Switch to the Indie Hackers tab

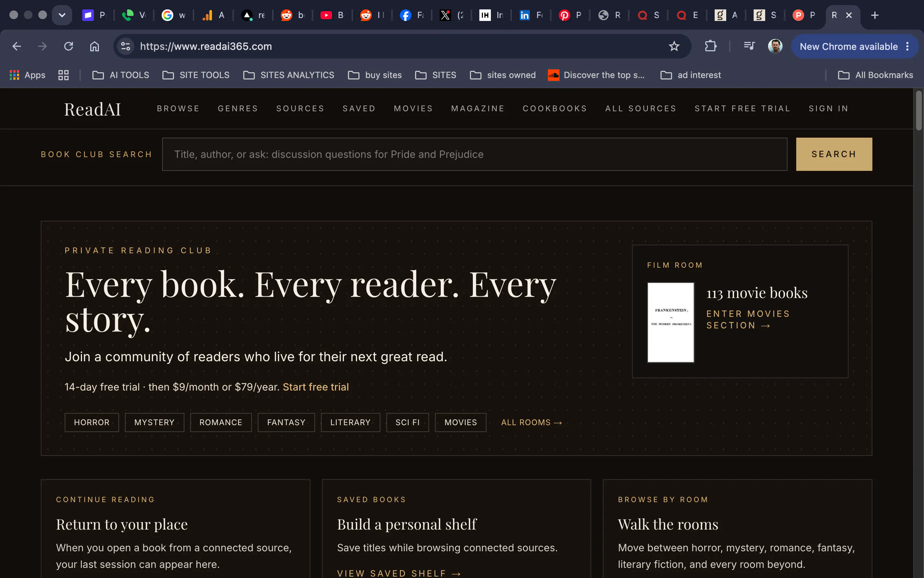pyautogui.click(x=491, y=15)
